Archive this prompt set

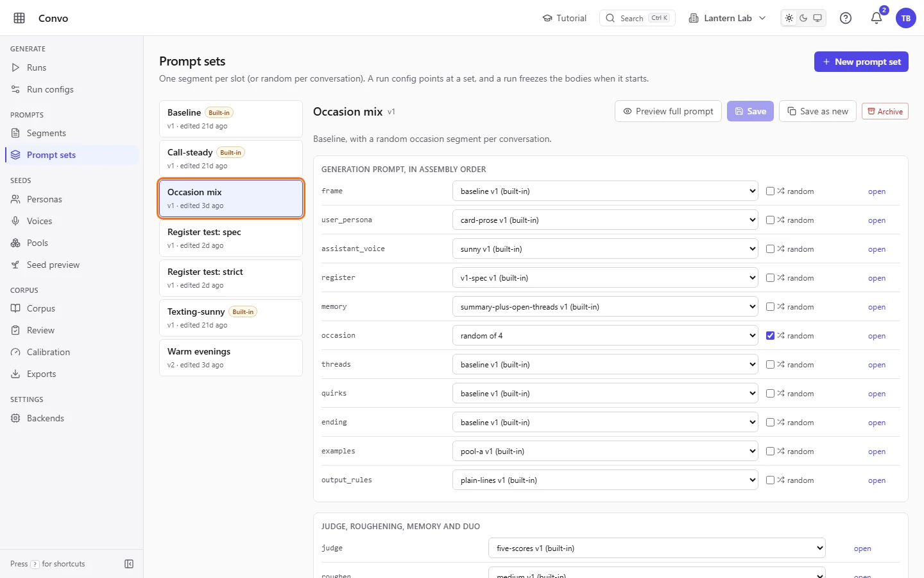885,111
